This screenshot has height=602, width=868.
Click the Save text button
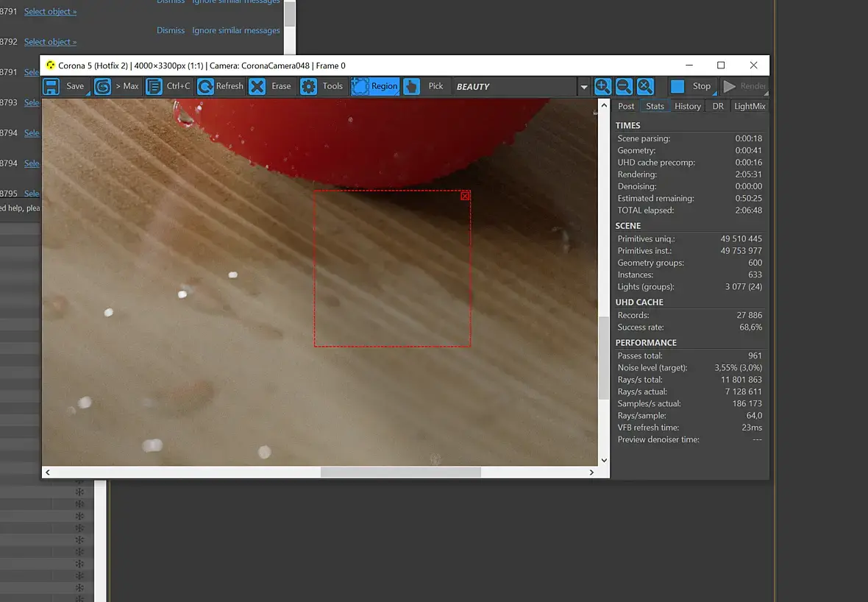75,86
